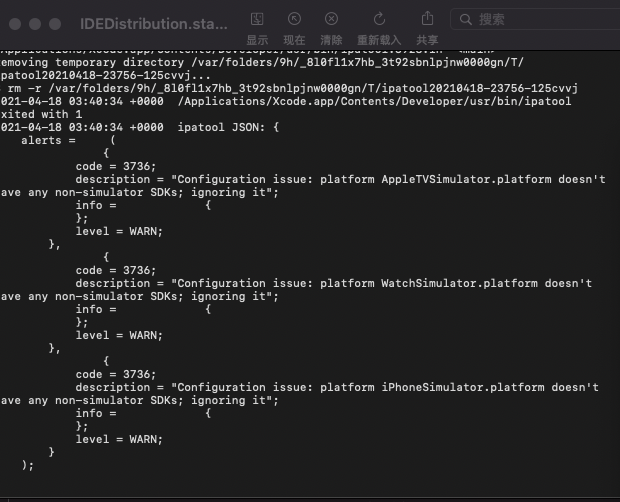Click the window title IDEDistribution.sta...
Screen dimensions: 620x502
coord(154,24)
